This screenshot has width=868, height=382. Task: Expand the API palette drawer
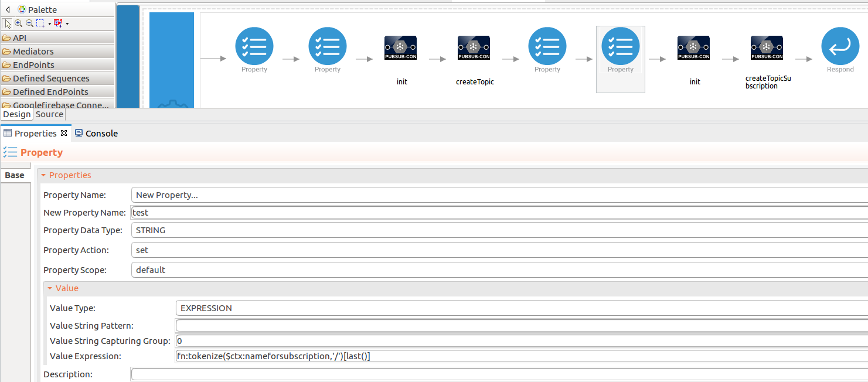pyautogui.click(x=57, y=38)
